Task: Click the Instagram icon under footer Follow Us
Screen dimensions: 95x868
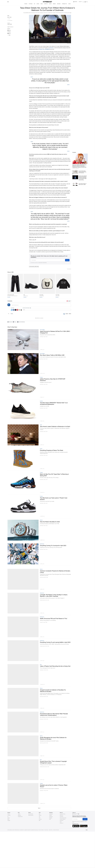Action: tap(73, 814)
